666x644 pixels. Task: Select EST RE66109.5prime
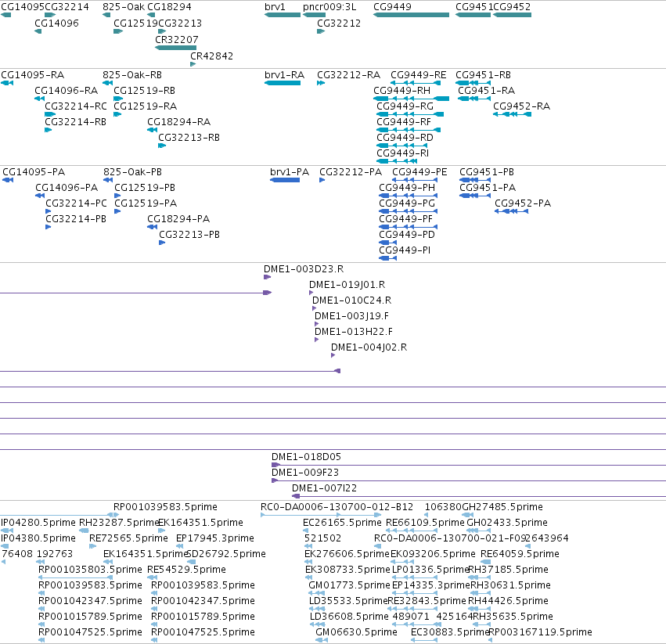pyautogui.click(x=425, y=523)
